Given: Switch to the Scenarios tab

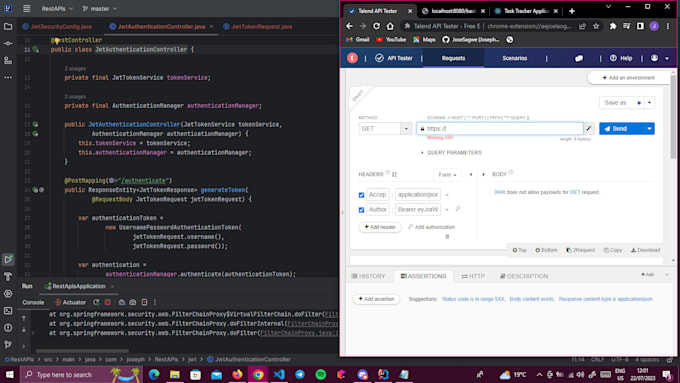Looking at the screenshot, I should point(514,58).
